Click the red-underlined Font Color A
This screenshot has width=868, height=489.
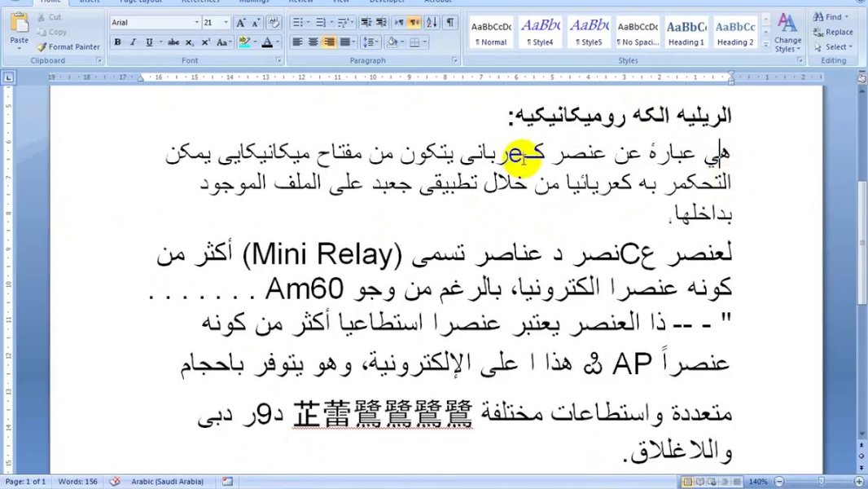tap(267, 42)
